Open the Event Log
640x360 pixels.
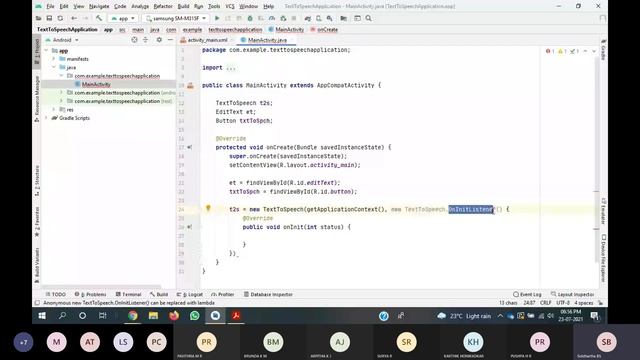[527, 294]
